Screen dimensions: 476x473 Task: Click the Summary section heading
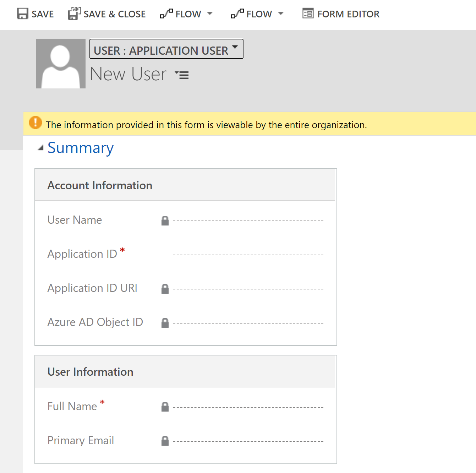(81, 148)
